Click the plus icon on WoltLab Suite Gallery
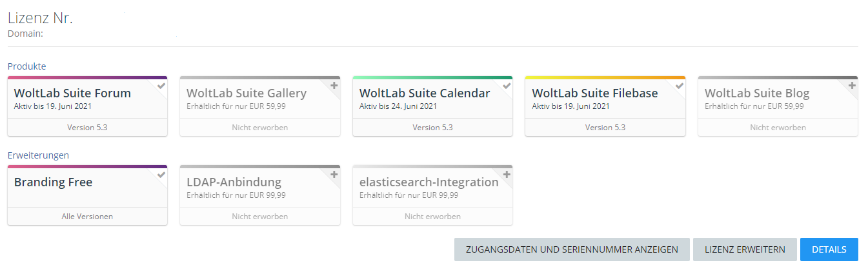868x272 pixels. pos(334,86)
